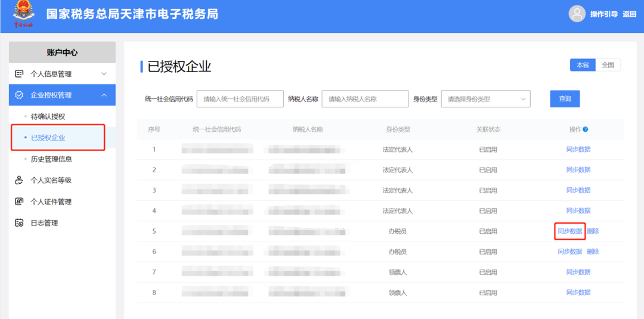Click the tax bureau emblem logo
Image resolution: width=644 pixels, height=319 pixels.
(x=24, y=14)
